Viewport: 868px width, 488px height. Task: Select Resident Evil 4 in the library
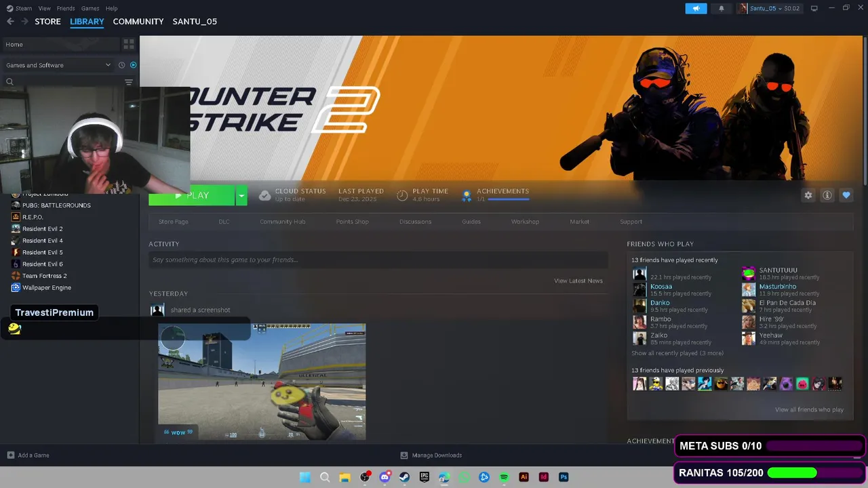(x=42, y=241)
